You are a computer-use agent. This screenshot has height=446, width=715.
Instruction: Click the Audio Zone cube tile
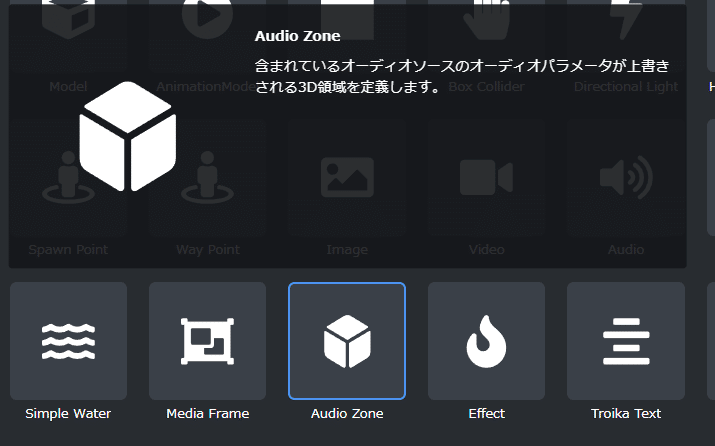(347, 341)
